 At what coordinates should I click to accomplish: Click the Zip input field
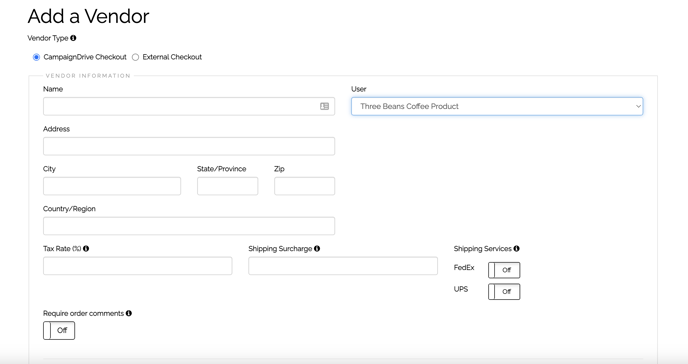[x=305, y=186]
